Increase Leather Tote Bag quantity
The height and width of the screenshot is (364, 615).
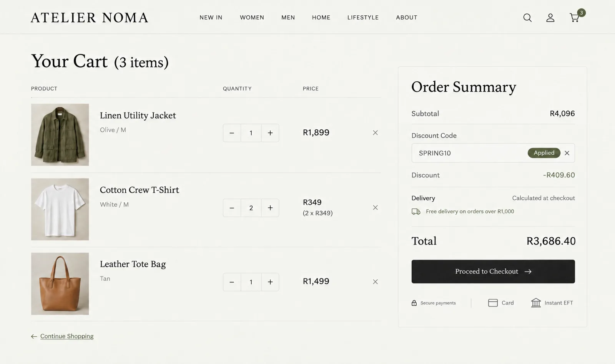point(270,282)
